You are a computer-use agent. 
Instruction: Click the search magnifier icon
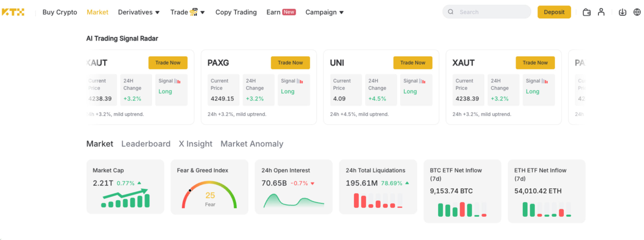[451, 12]
